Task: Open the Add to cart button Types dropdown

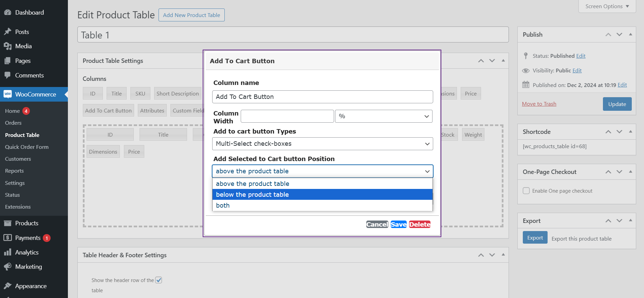Action: pyautogui.click(x=322, y=144)
